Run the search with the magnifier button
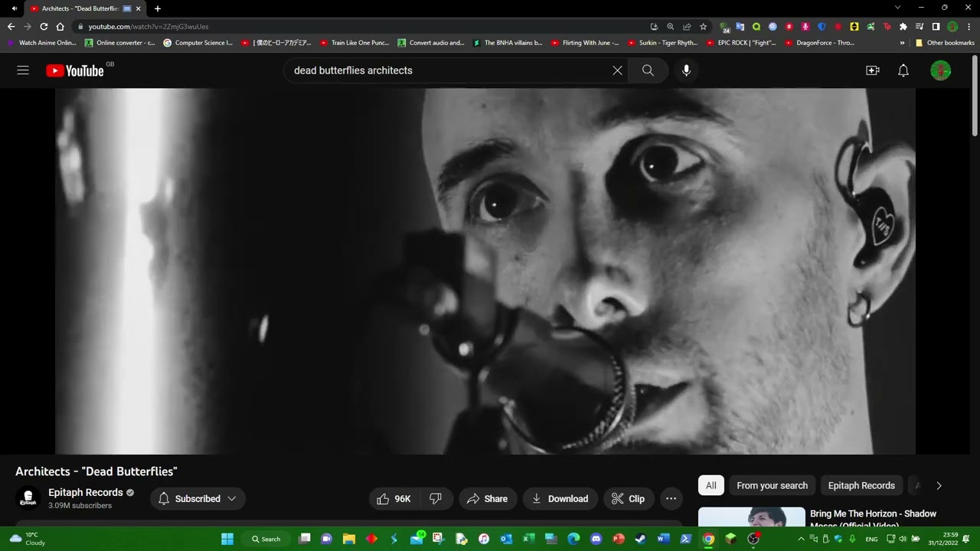 click(648, 70)
